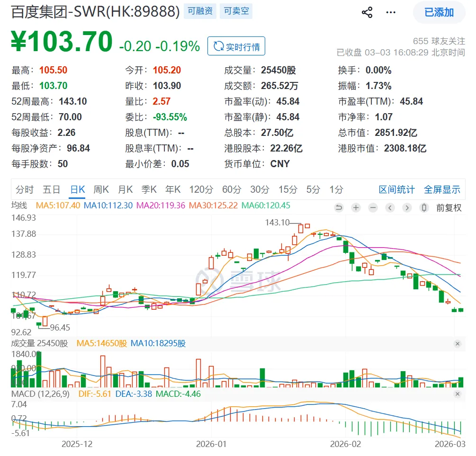Switch to the 120分 chart tab

(201, 189)
